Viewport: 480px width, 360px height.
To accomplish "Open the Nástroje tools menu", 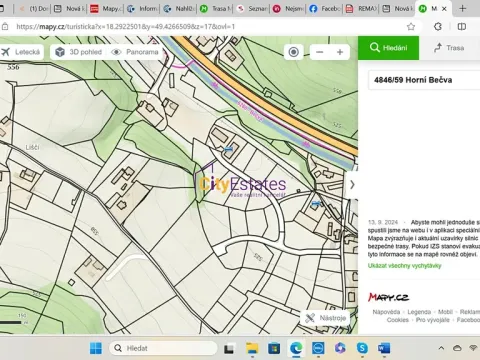I will 325,318.
